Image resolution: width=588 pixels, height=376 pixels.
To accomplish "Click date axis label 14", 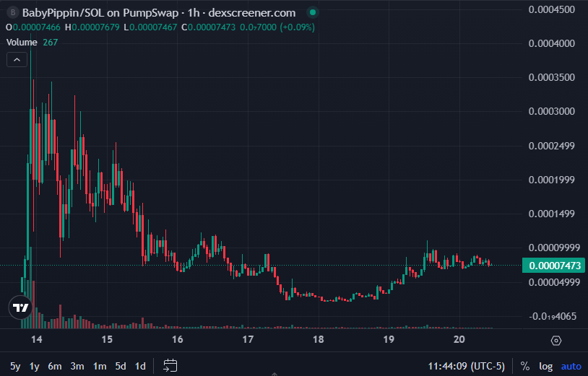I will (x=37, y=340).
